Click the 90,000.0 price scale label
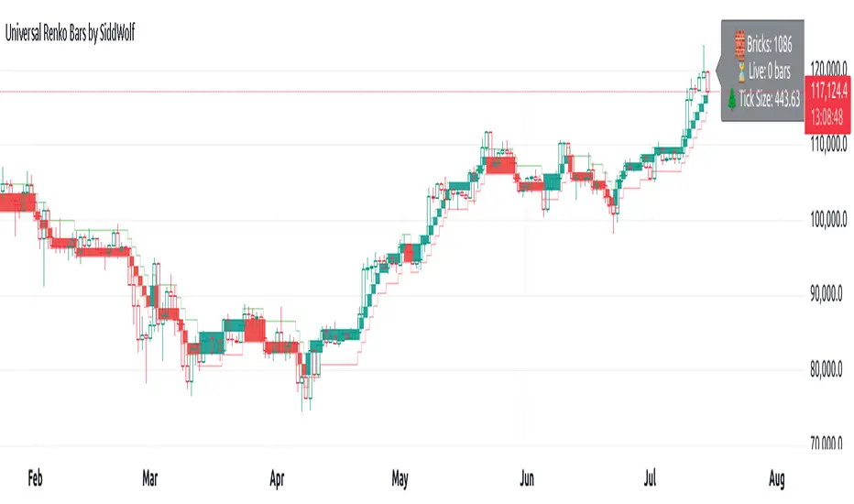Image resolution: width=854 pixels, height=504 pixels. click(829, 295)
